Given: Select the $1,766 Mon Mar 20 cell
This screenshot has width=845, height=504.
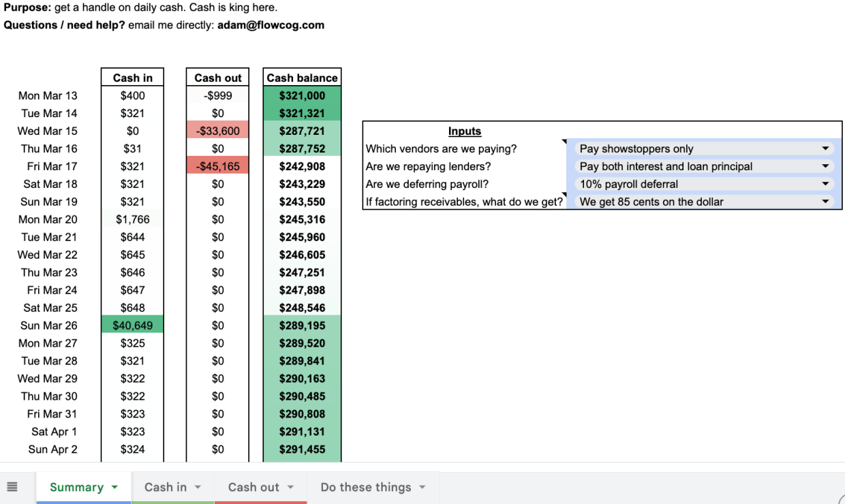Looking at the screenshot, I should coord(132,219).
